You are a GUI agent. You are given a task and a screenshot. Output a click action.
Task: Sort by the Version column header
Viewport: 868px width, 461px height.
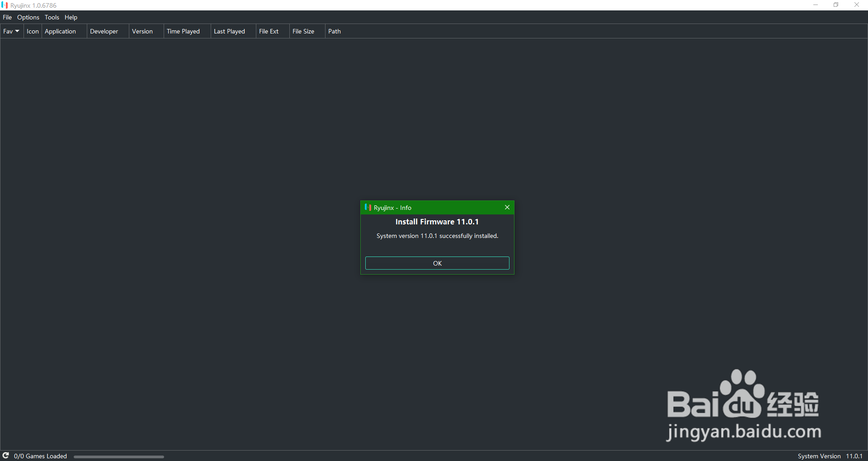[x=146, y=31]
